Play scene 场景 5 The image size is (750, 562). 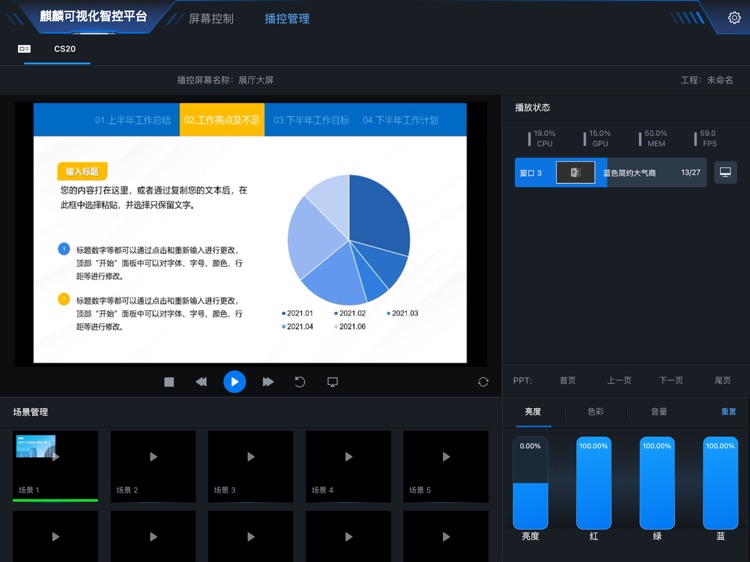(x=446, y=457)
